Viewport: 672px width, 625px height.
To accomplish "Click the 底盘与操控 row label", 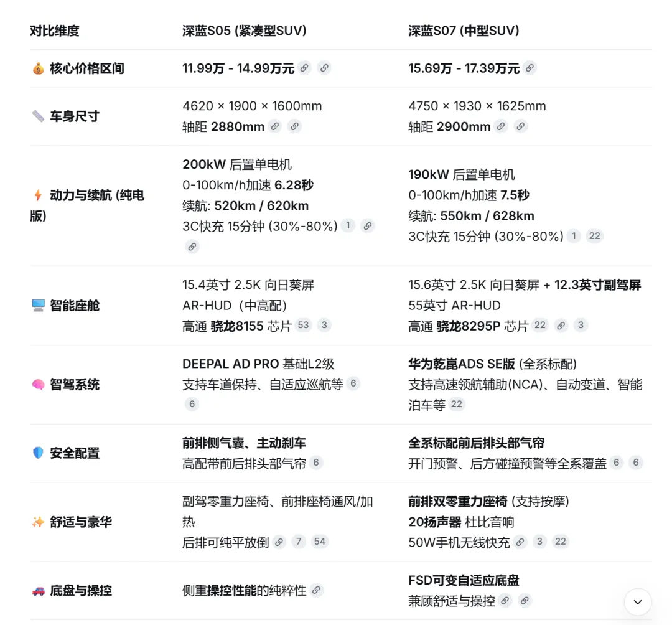I will pos(80,591).
